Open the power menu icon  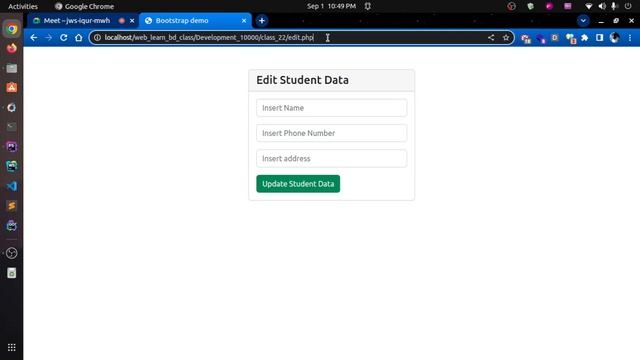coord(628,6)
